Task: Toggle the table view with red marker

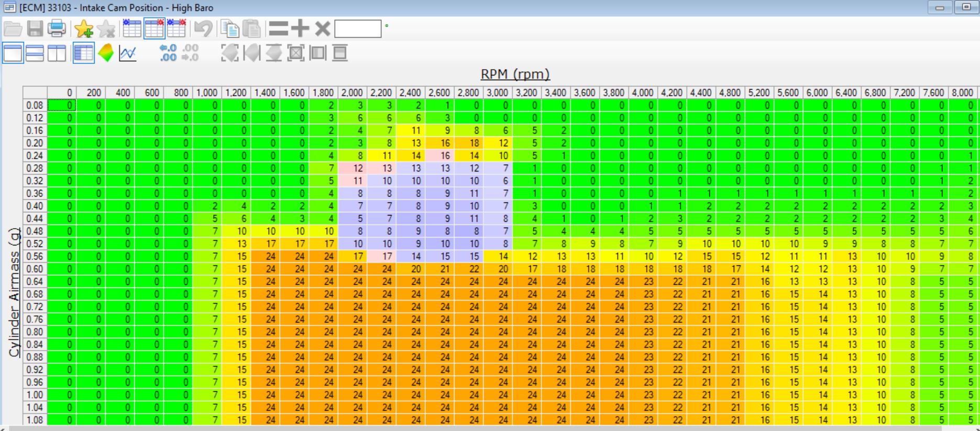Action: tap(154, 28)
